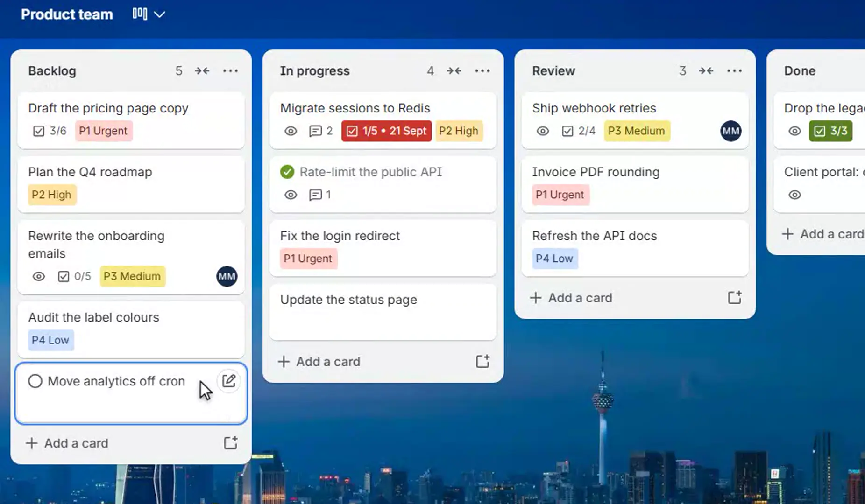865x504 pixels.
Task: Click watch icon on Rewrite onboarding emails
Action: click(x=39, y=277)
